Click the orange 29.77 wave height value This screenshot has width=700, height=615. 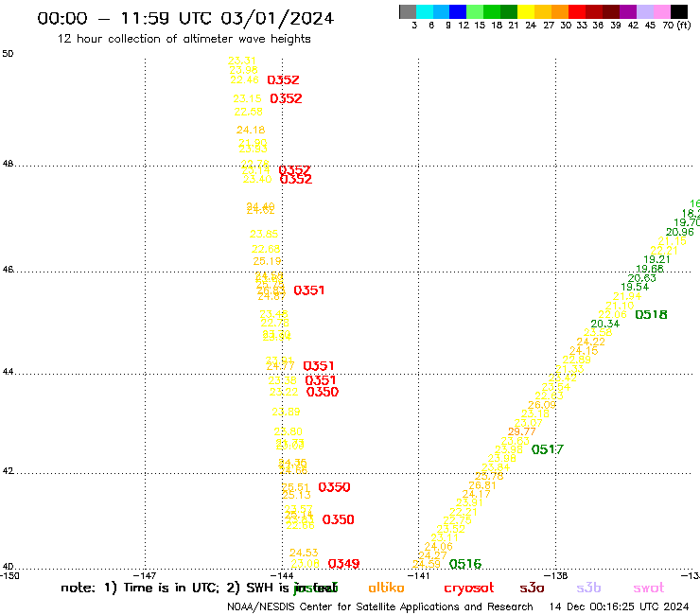click(x=521, y=431)
